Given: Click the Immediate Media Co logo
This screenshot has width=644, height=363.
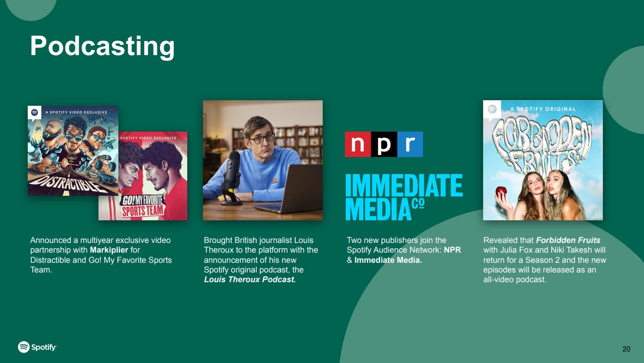Looking at the screenshot, I should 404,197.
